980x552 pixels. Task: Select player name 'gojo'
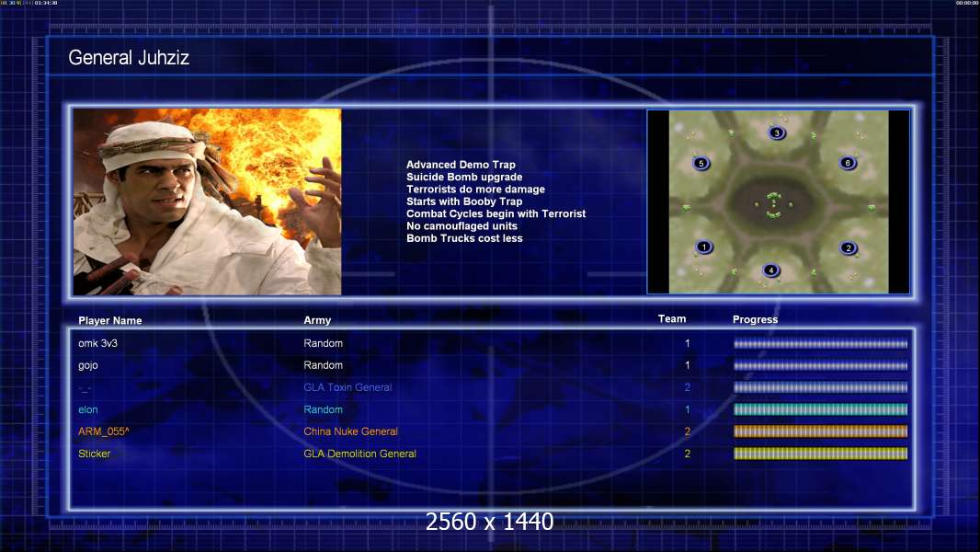[88, 365]
